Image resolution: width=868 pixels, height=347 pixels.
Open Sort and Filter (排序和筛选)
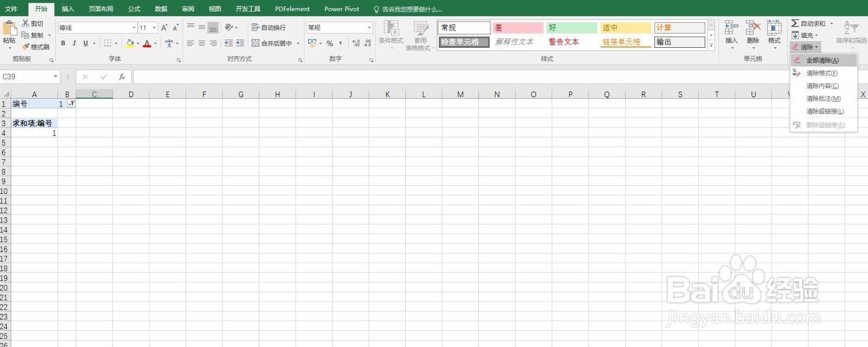[x=851, y=34]
